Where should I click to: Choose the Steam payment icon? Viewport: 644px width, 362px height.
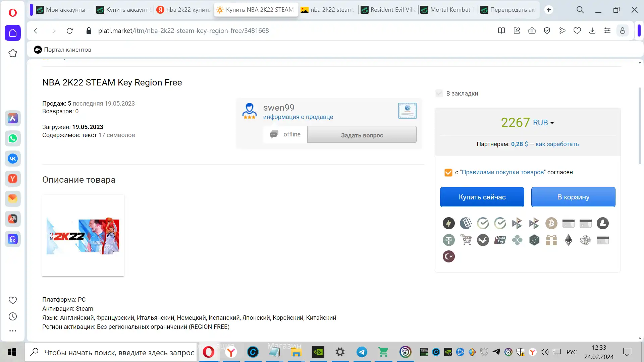coord(483,240)
